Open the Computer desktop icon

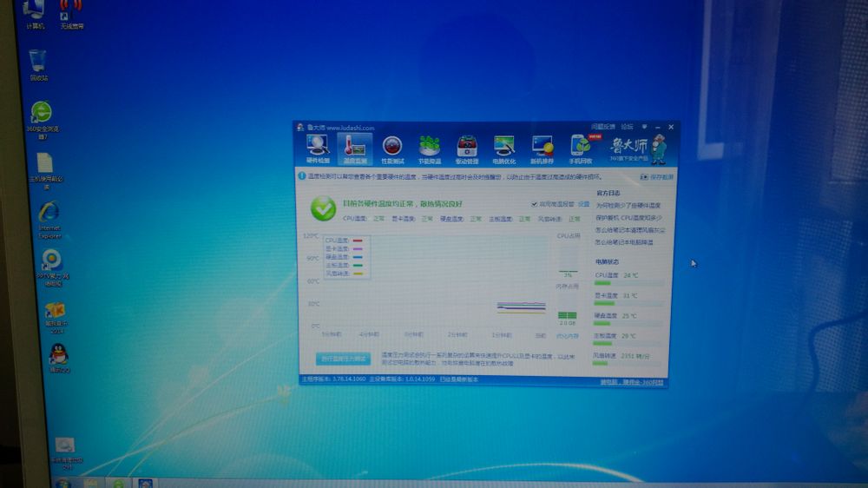coord(35,14)
